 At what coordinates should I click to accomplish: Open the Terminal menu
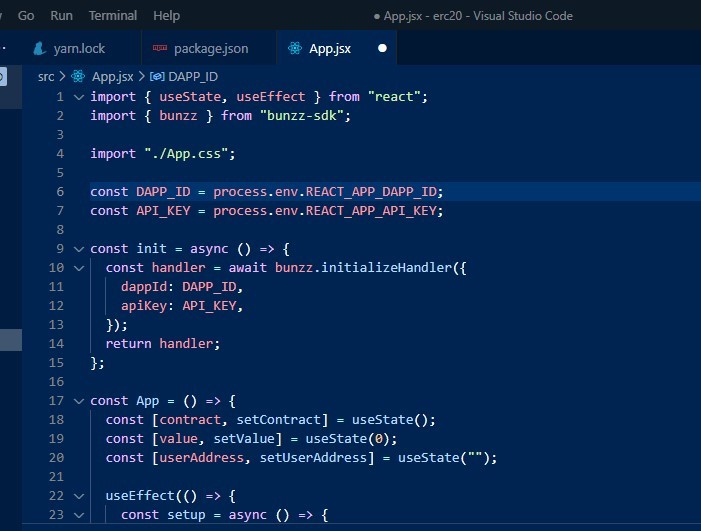click(113, 16)
